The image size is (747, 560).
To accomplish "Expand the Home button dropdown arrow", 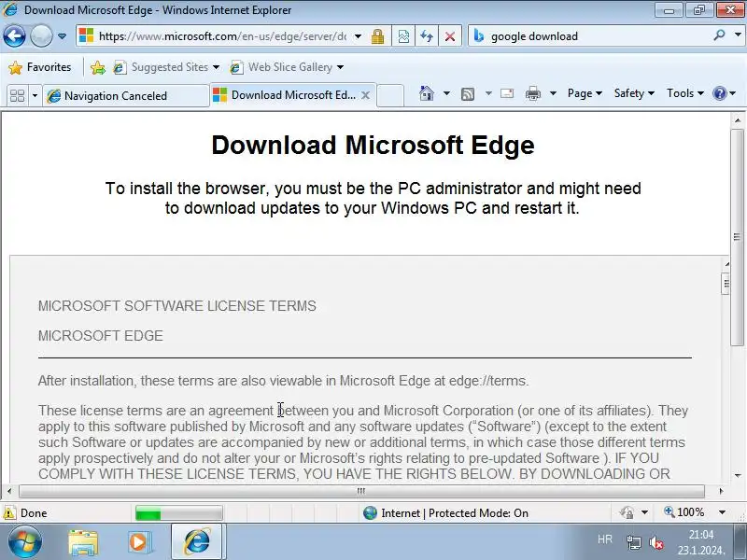I will [x=446, y=93].
